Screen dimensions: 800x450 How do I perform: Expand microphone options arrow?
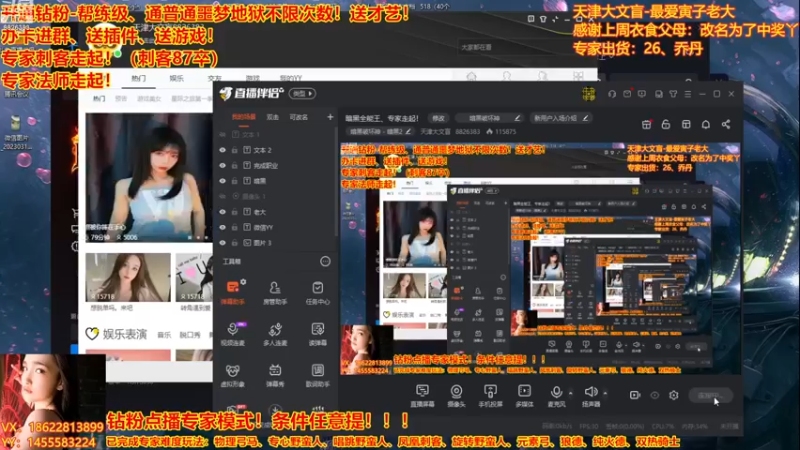pos(570,393)
